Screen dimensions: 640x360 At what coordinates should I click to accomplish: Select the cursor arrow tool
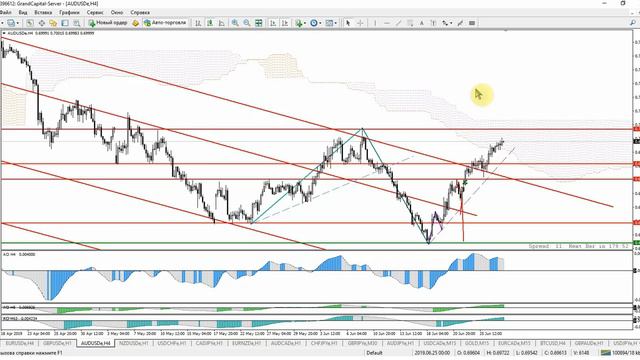[348, 23]
